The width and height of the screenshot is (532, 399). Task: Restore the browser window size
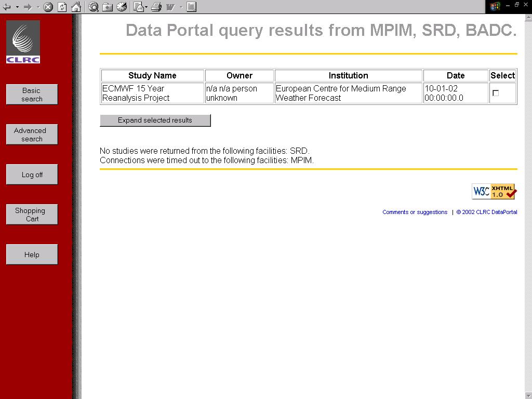pyautogui.click(x=517, y=5)
